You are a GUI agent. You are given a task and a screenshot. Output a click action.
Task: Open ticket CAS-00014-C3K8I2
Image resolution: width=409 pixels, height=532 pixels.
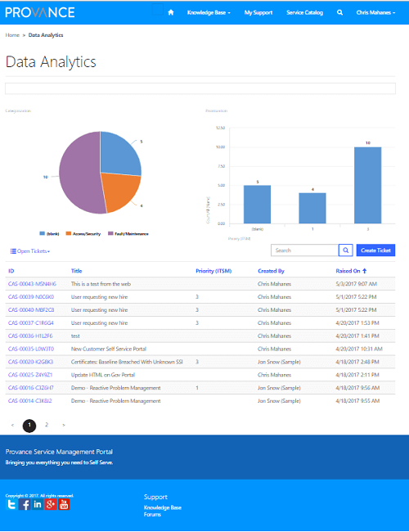[x=29, y=401]
